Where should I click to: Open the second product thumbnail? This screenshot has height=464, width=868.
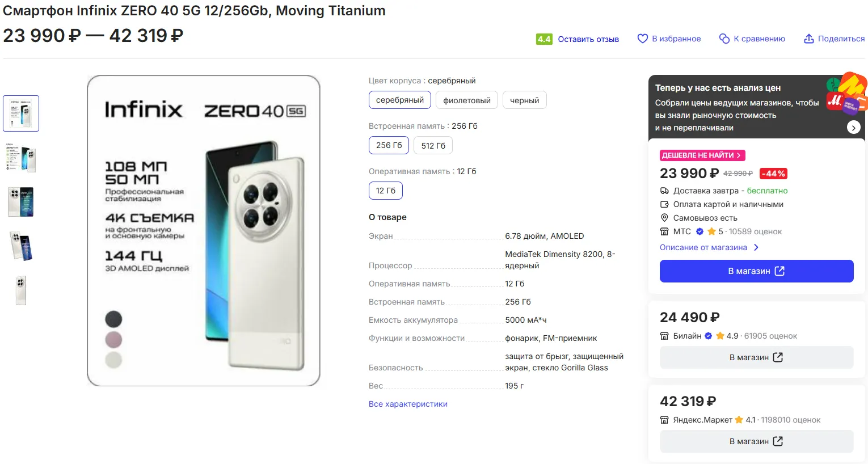21,158
